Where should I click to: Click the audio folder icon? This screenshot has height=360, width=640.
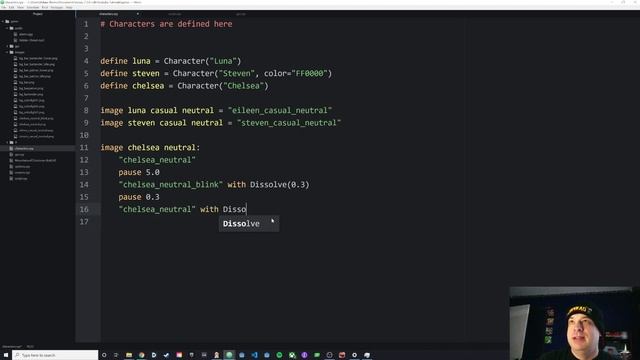tap(11, 28)
